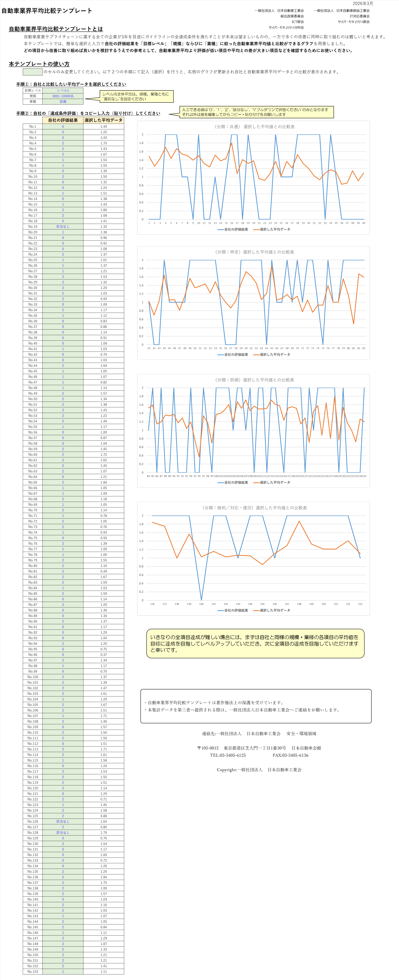
Task: Select the No.126 cell showing 該当なし
Action: coord(63,822)
